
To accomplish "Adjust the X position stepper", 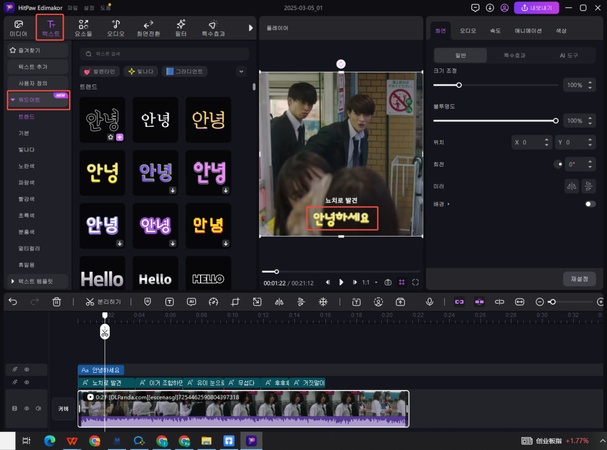I will click(547, 142).
